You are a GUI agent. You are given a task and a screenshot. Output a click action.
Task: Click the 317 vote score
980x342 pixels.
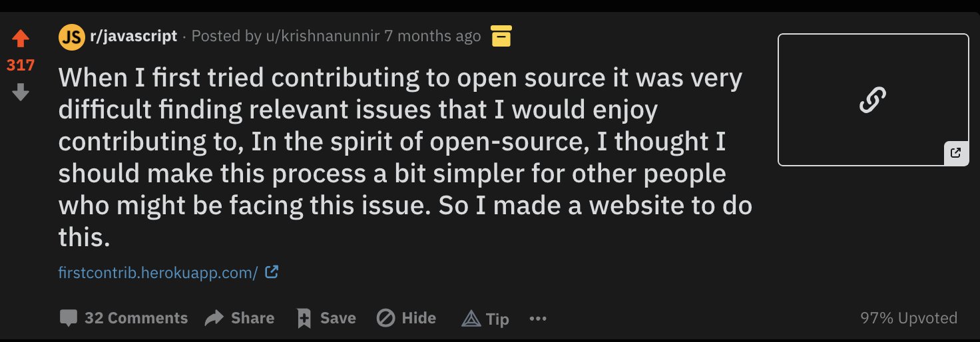pos(21,65)
